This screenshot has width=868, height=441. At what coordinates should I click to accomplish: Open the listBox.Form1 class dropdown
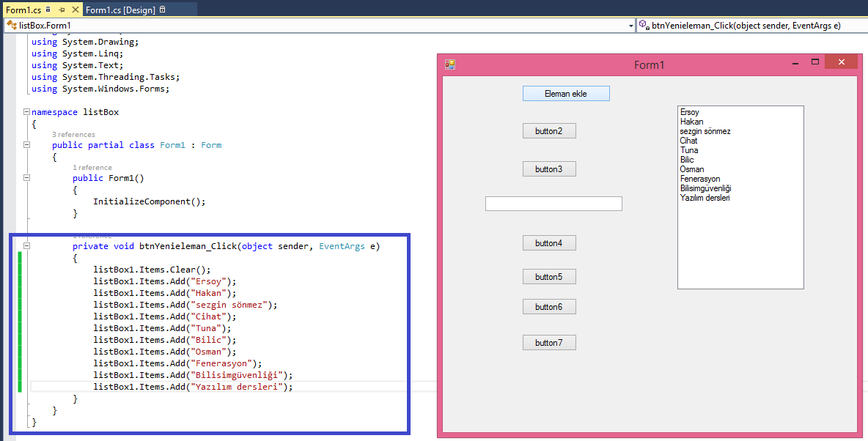pos(630,26)
